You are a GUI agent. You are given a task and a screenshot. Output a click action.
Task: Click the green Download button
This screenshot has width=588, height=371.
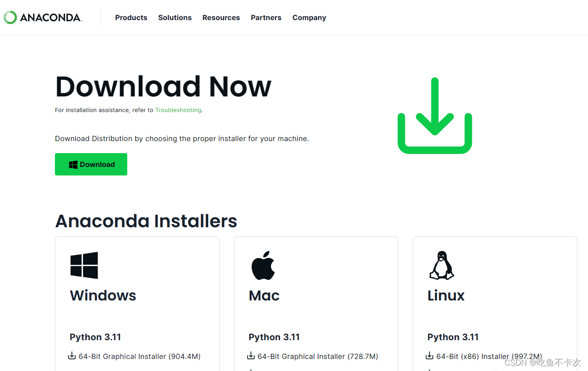pyautogui.click(x=91, y=164)
